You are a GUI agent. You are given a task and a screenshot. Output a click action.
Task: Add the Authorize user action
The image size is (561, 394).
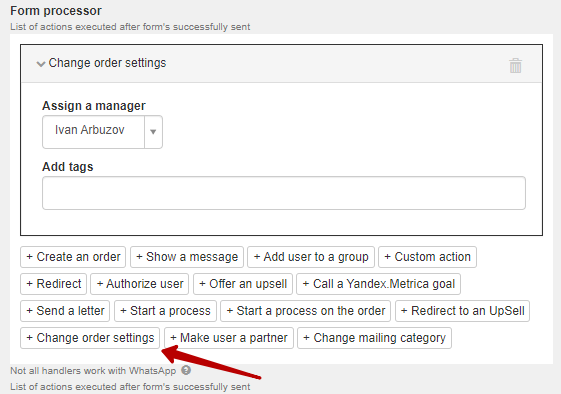coord(140,284)
